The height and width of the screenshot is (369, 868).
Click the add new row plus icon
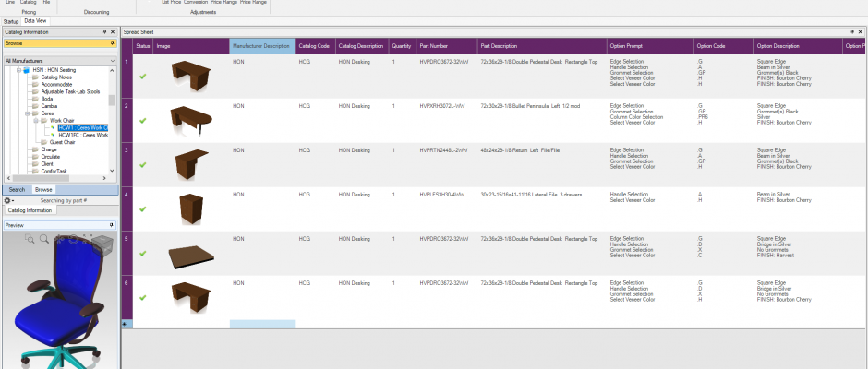(x=125, y=324)
